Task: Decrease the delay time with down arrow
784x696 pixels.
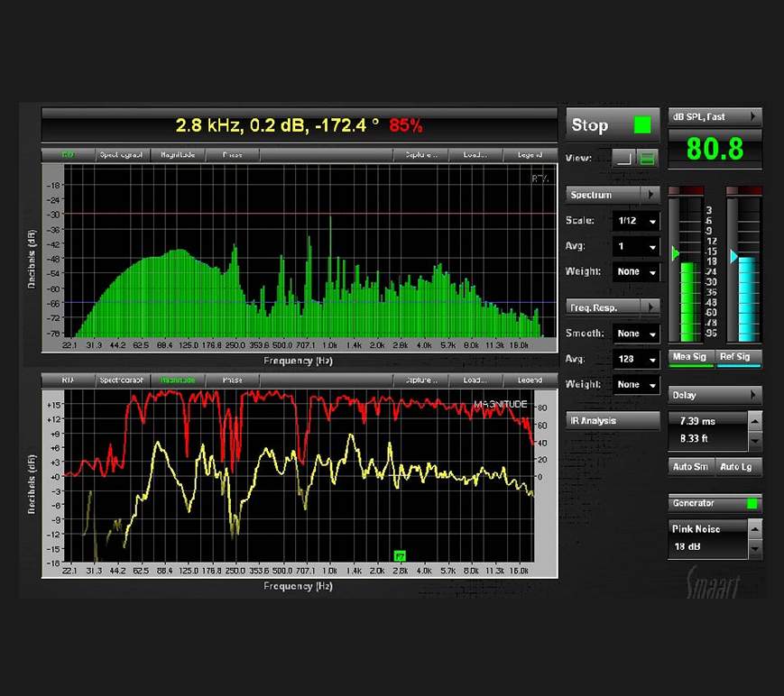Action: click(754, 441)
